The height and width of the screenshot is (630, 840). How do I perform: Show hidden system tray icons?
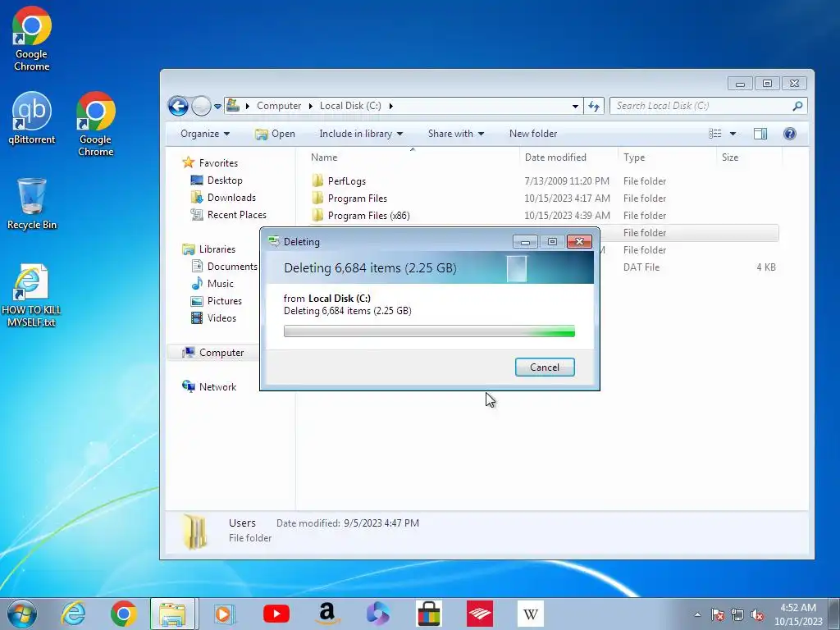697,615
